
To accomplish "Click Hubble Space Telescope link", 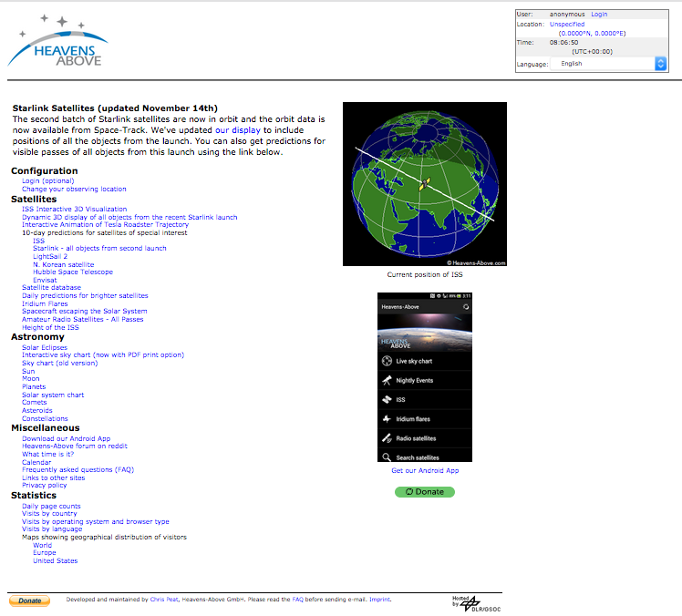I will (73, 272).
